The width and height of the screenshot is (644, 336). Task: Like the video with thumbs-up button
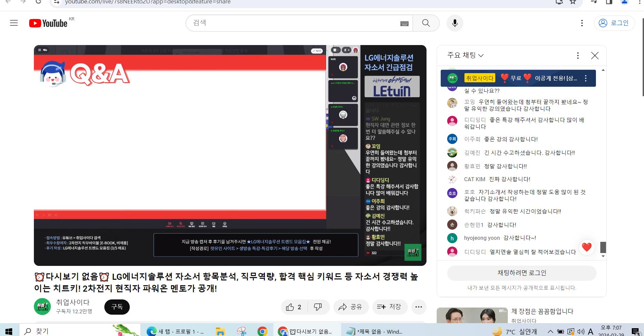(x=294, y=307)
